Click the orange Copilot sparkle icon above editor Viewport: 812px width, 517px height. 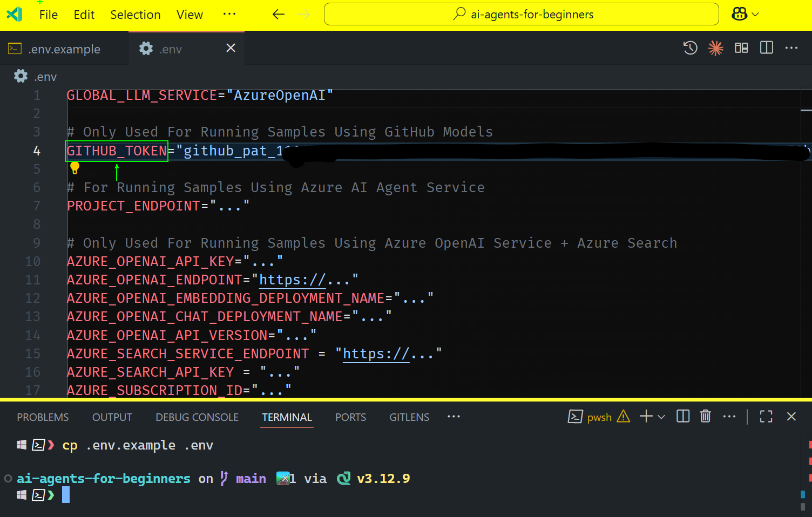(716, 48)
